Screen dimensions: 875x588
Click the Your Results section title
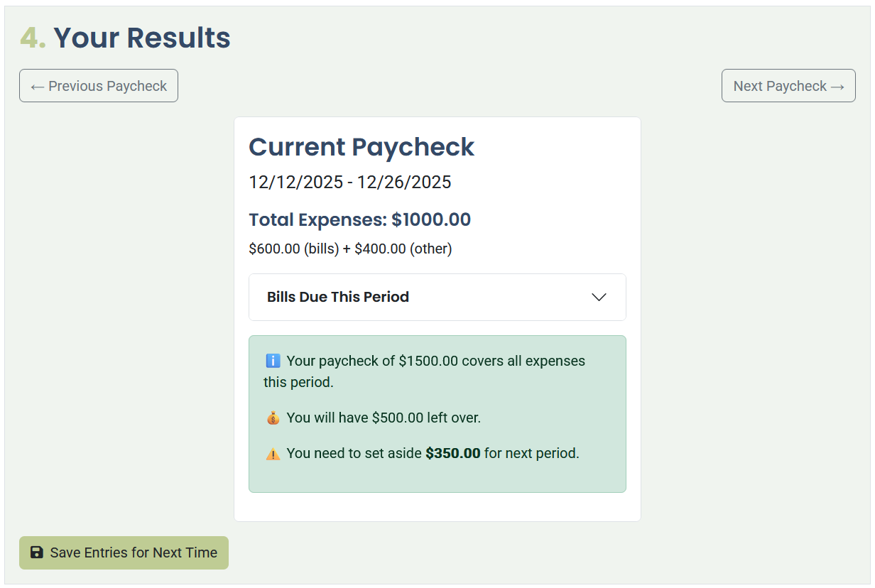pos(141,38)
